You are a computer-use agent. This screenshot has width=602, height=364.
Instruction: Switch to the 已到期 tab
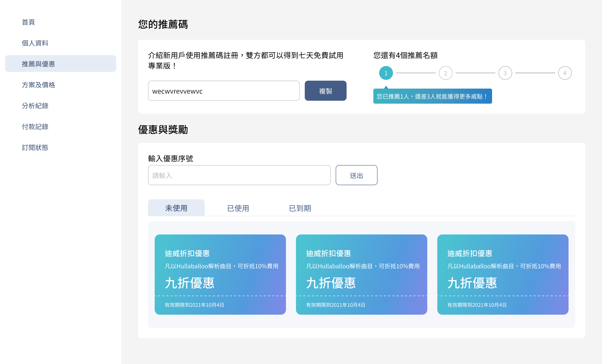click(300, 208)
